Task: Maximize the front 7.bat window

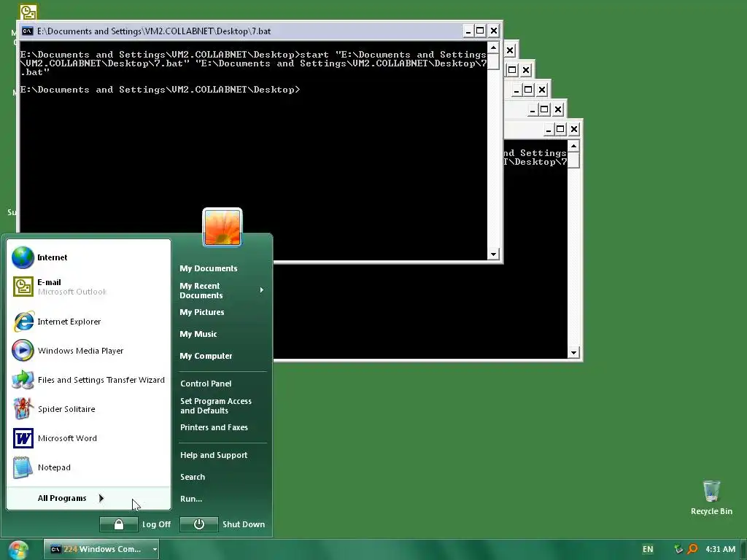Action: (480, 31)
